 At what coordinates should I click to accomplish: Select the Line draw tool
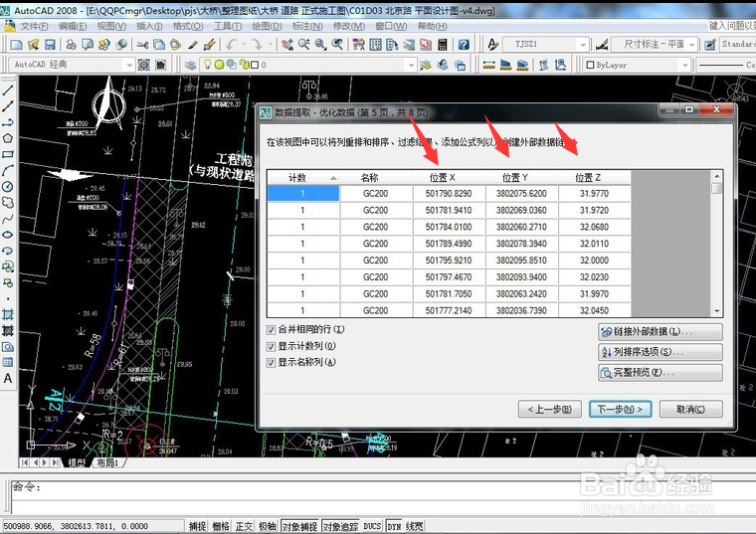[8, 90]
